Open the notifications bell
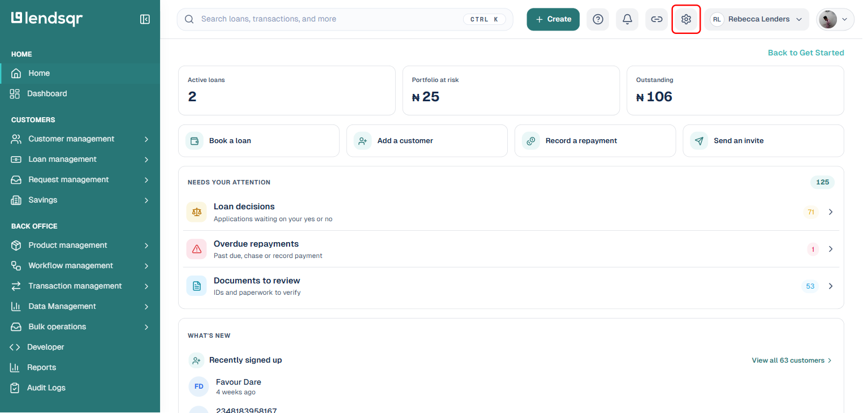This screenshot has height=413, width=868. point(627,19)
